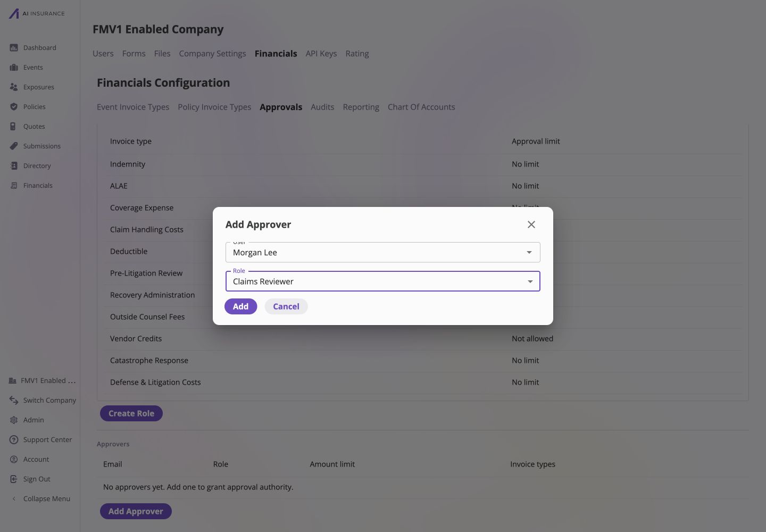Open Support Center help icon
This screenshot has width=766, height=532.
pyautogui.click(x=14, y=440)
